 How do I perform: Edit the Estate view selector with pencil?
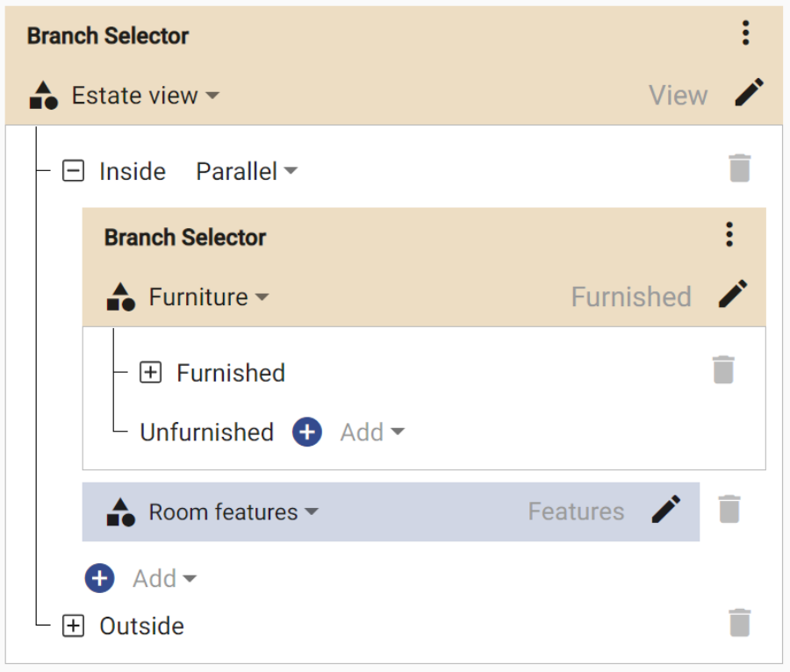pyautogui.click(x=749, y=93)
